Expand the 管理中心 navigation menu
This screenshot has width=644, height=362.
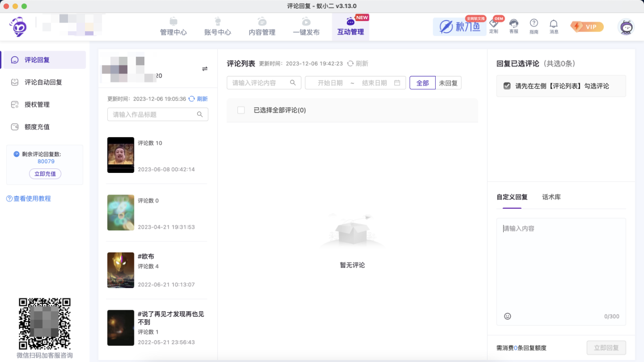tap(173, 26)
